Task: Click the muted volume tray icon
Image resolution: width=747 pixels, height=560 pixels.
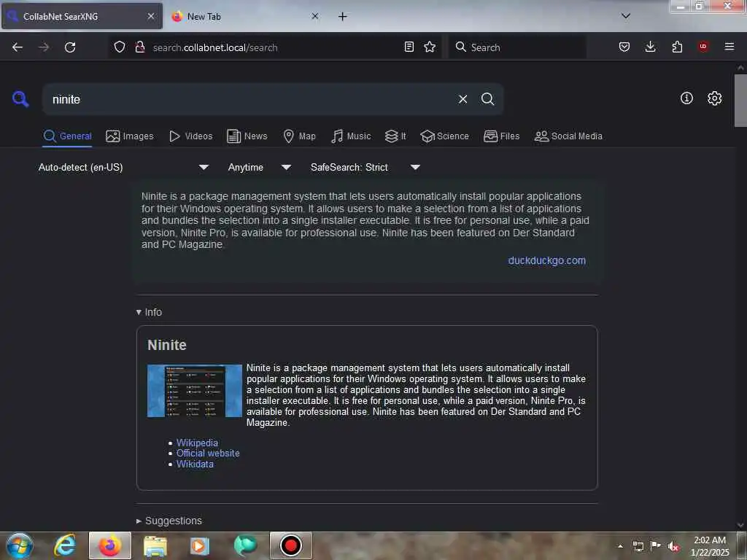Action: [673, 547]
